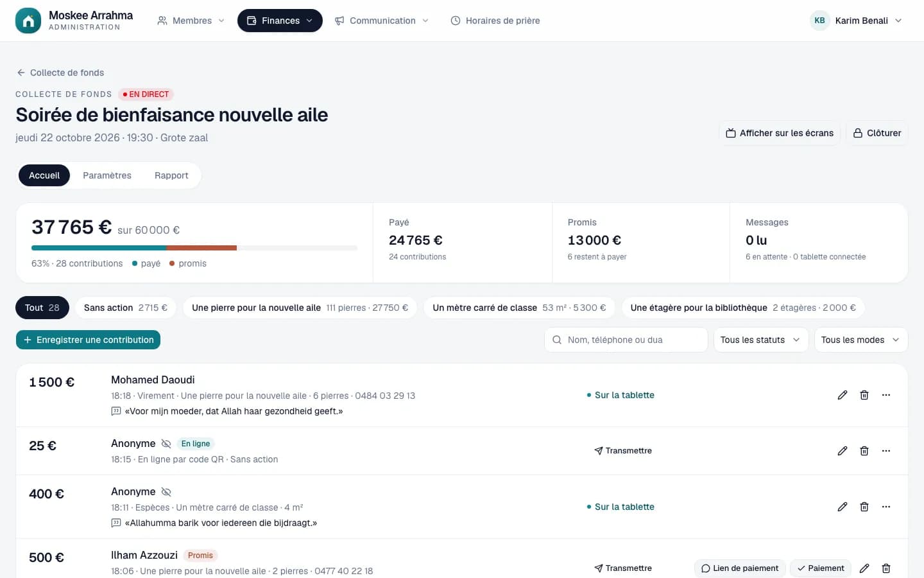Switch to the Rapport tab
Image resolution: width=924 pixels, height=578 pixels.
click(171, 175)
